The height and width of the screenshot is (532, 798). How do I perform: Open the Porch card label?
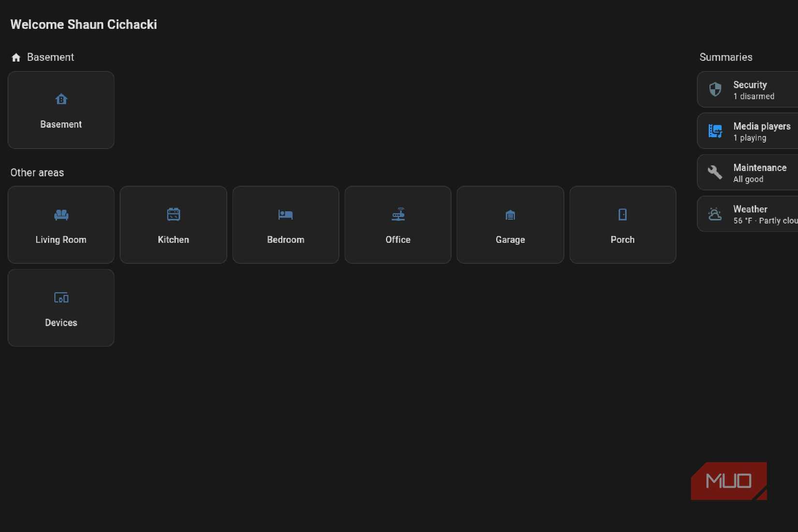(622, 239)
